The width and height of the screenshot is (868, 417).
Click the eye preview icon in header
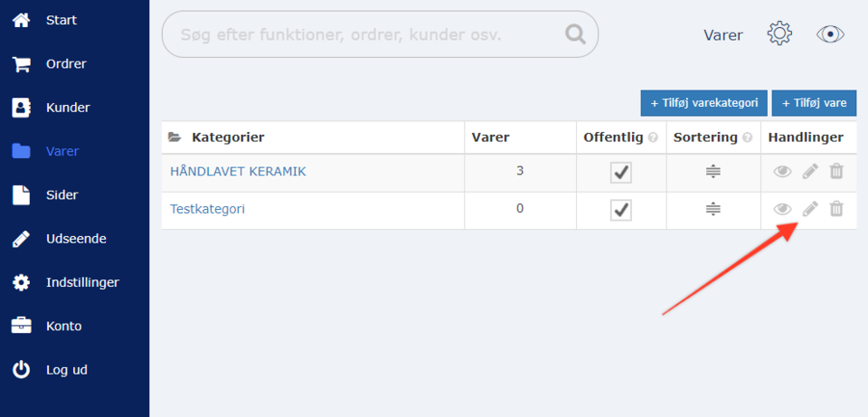pos(830,34)
